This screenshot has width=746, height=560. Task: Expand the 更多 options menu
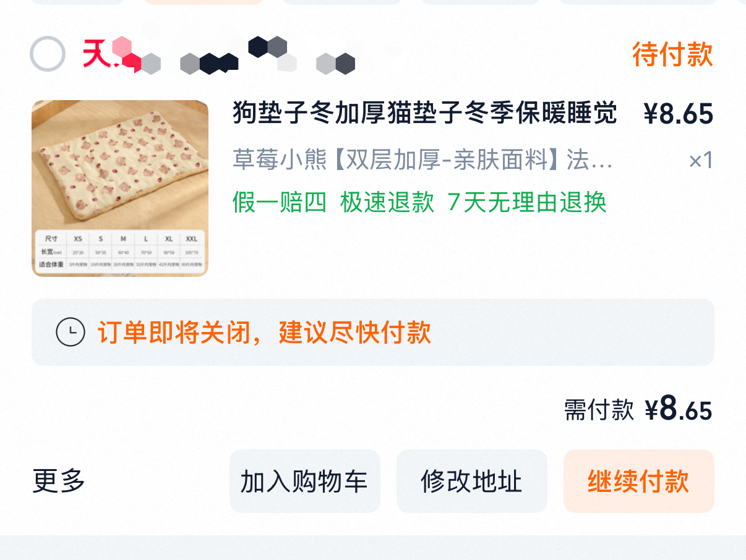tap(59, 481)
